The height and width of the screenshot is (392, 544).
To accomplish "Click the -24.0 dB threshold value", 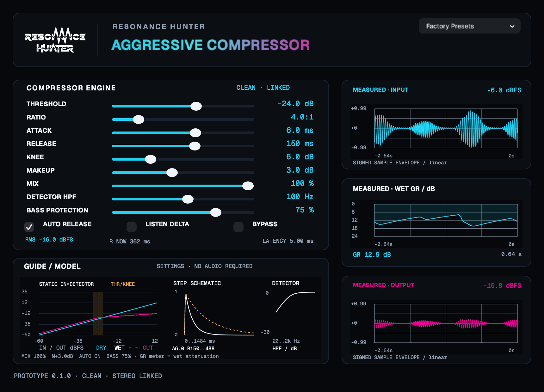I will point(295,104).
